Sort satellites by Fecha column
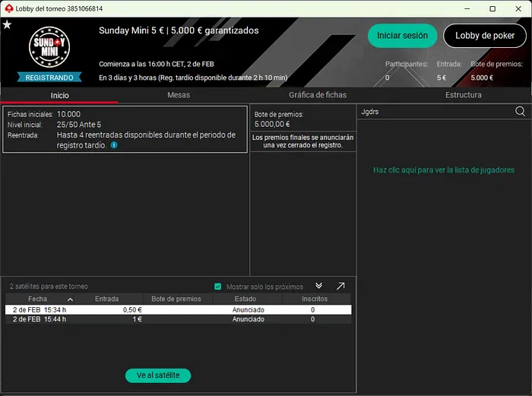The width and height of the screenshot is (532, 396). (x=38, y=299)
